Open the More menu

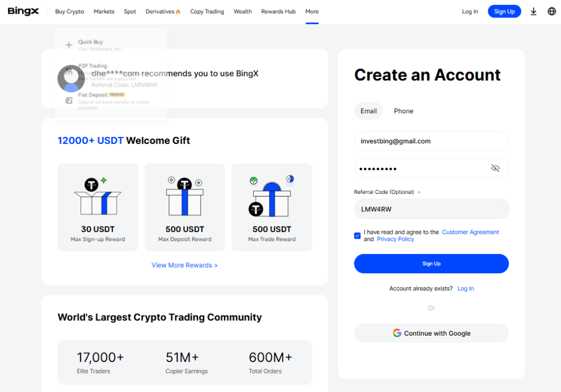click(312, 11)
